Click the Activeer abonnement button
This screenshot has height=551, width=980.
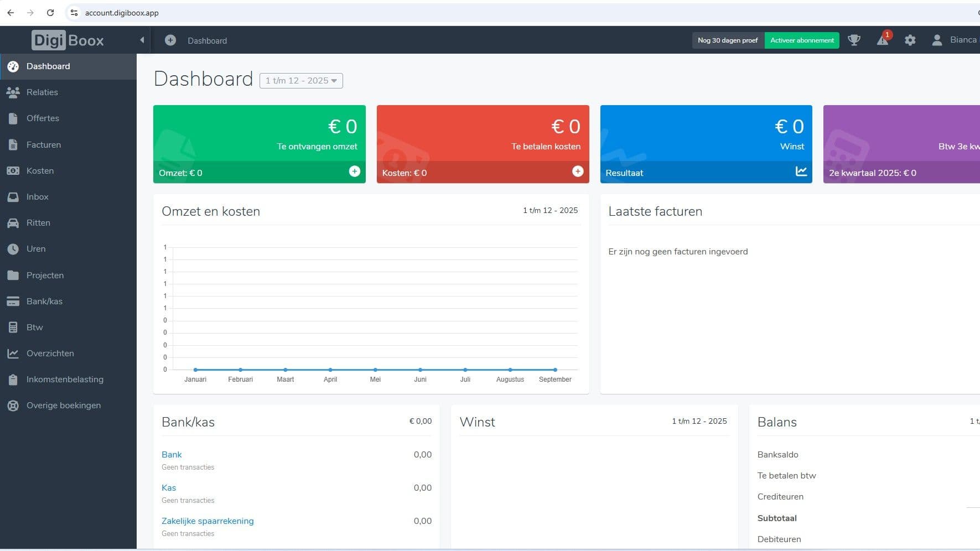pyautogui.click(x=801, y=40)
